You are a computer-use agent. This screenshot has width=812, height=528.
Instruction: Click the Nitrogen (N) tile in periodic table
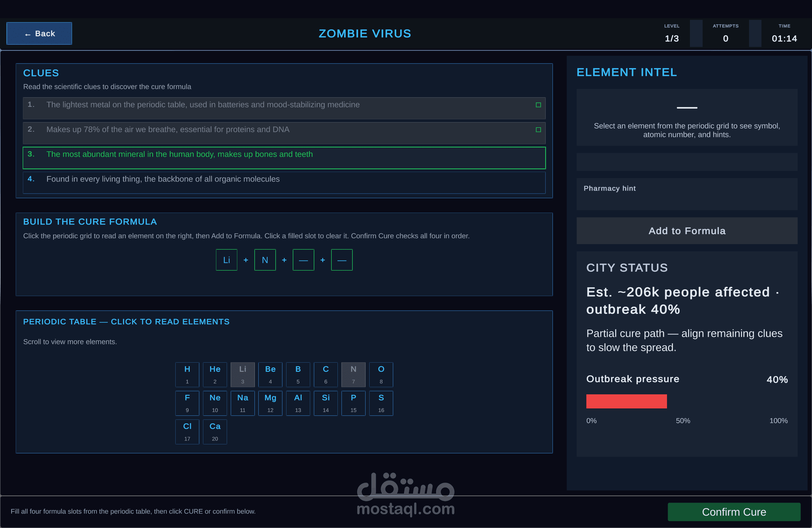pos(354,374)
